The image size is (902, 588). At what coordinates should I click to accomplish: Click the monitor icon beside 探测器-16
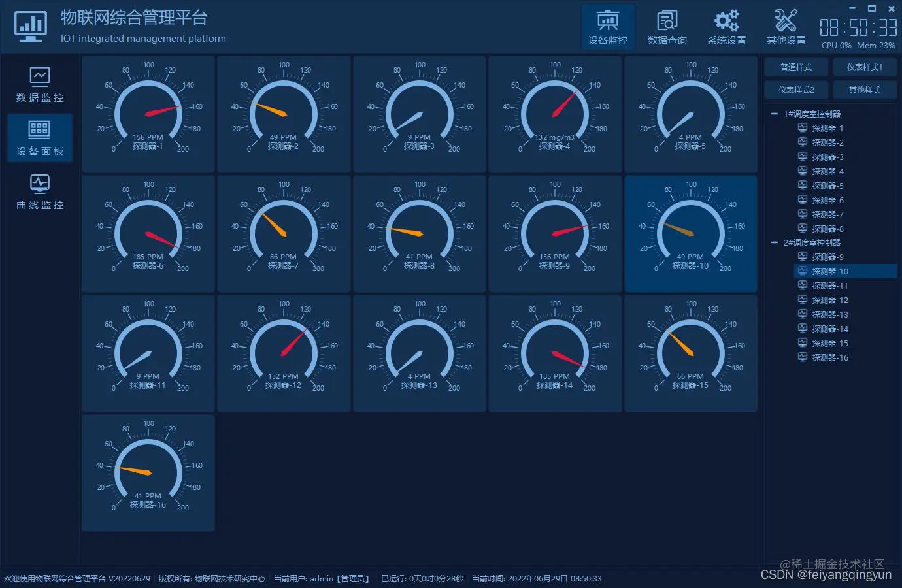(803, 357)
